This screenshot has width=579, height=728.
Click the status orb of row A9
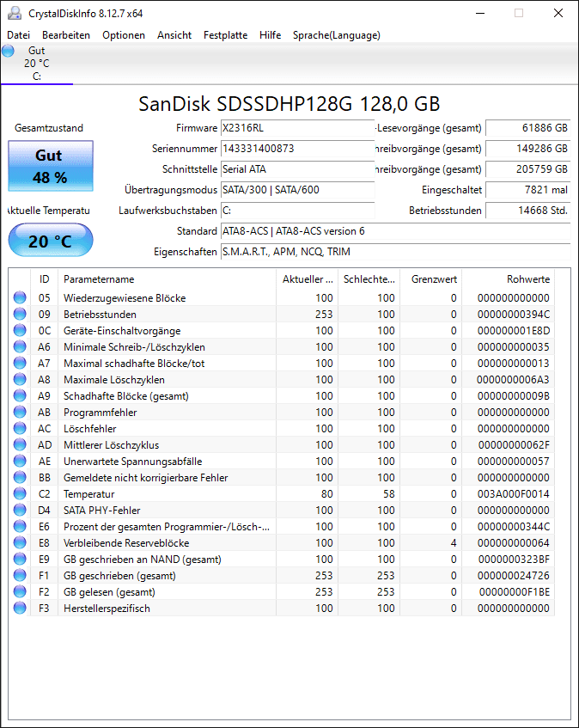click(x=20, y=395)
